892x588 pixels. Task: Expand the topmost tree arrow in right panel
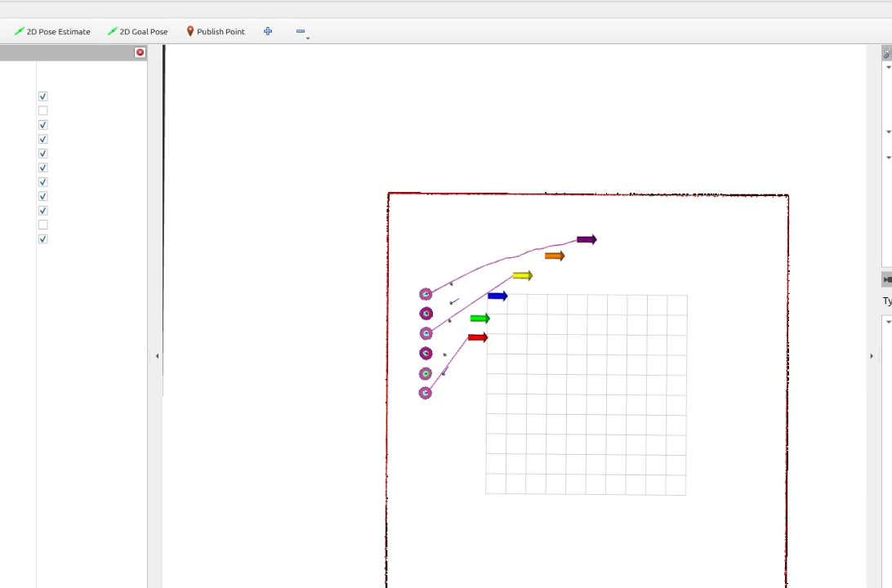pos(888,68)
